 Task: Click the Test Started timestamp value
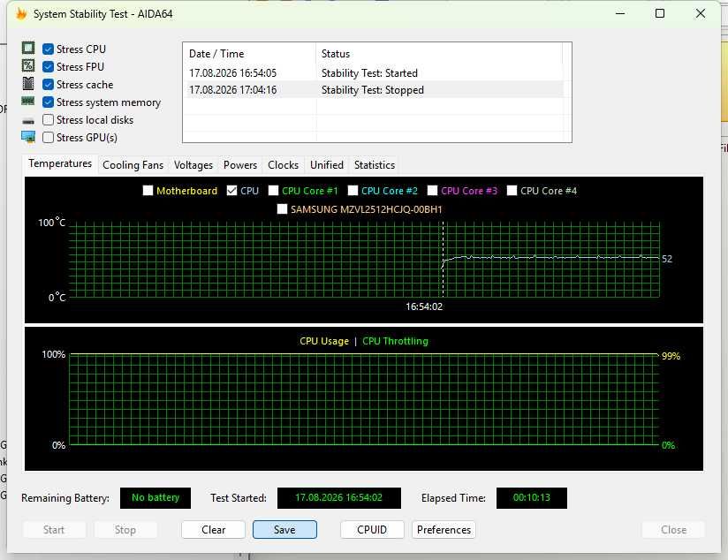pos(339,498)
